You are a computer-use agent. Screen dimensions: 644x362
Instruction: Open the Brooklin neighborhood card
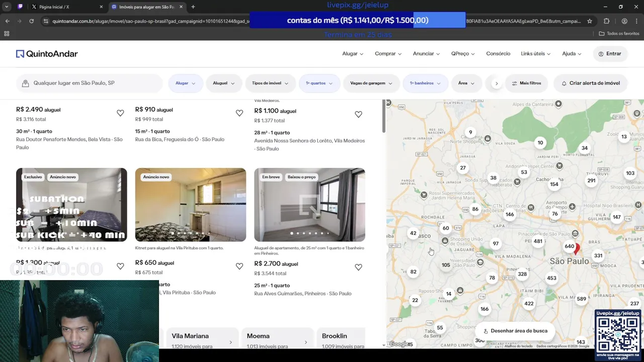click(341, 338)
